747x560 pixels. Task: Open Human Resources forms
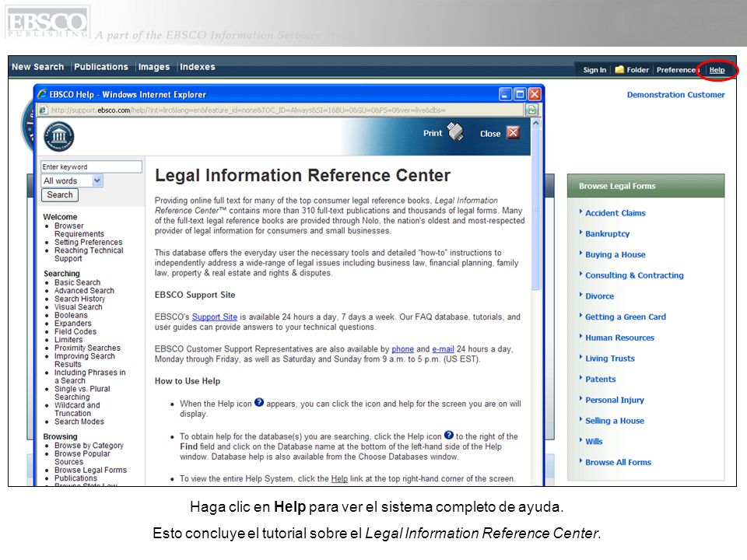[620, 338]
